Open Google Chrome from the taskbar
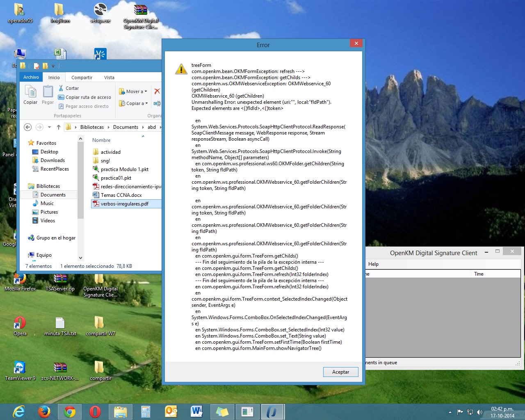Viewport: 525px width, 420px height. coord(70,411)
